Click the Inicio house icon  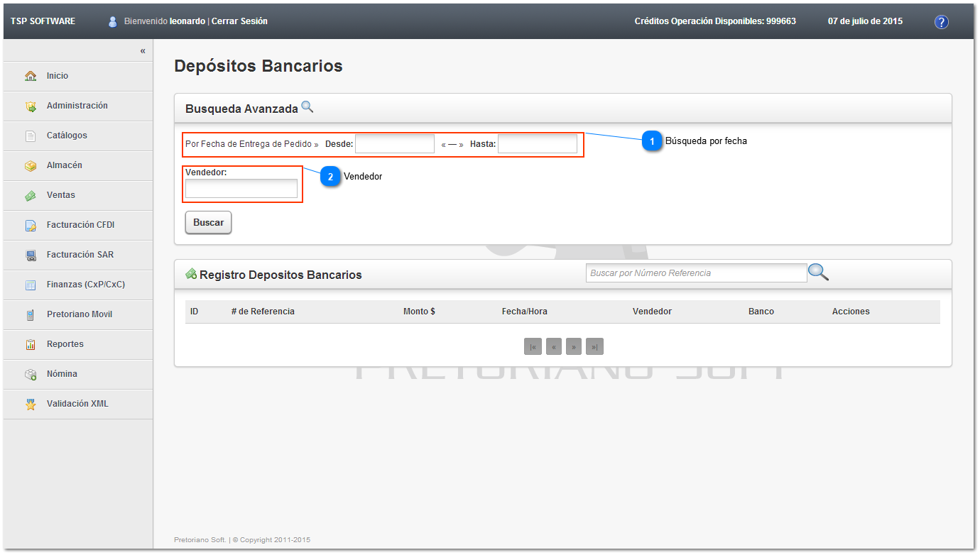[31, 76]
